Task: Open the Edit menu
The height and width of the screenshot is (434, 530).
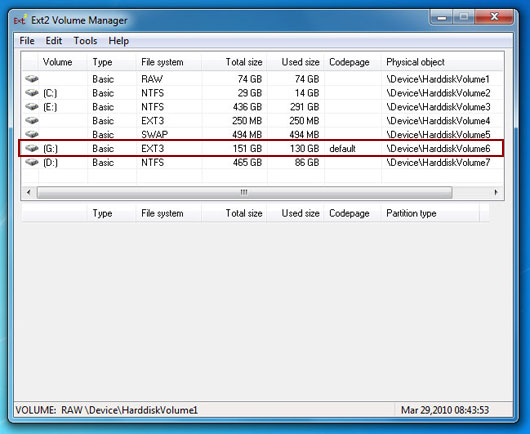Action: [x=53, y=41]
